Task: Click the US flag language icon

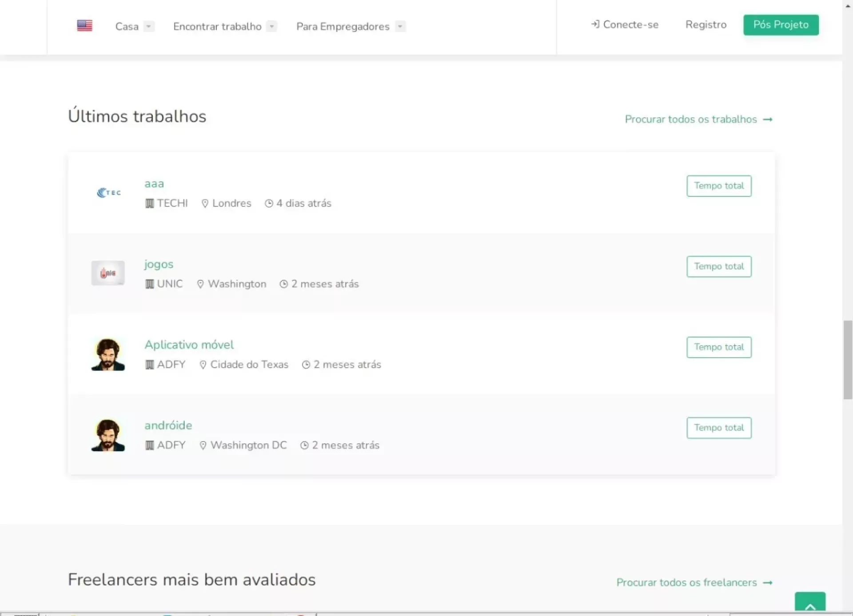Action: pyautogui.click(x=84, y=26)
